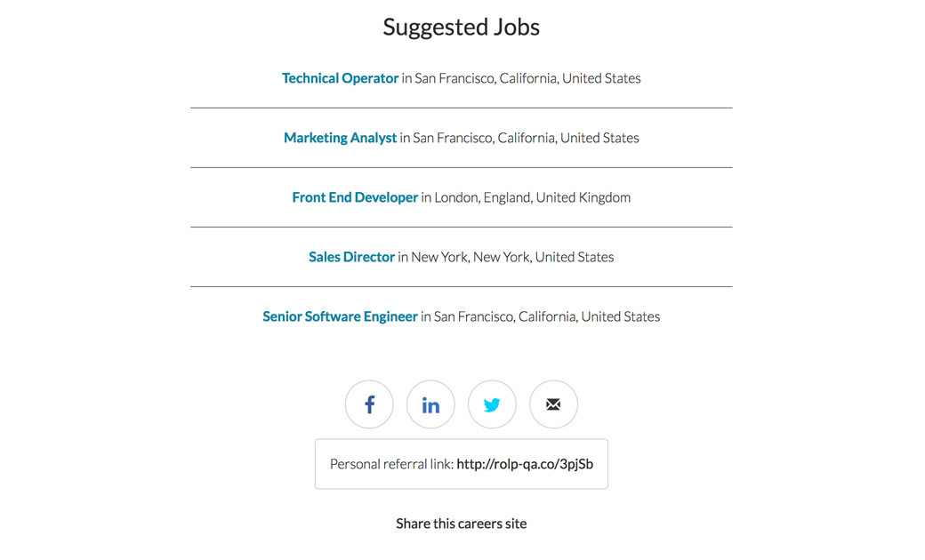Screen dimensions: 925x560
Task: Share the site using Twitter icon
Action: tap(492, 405)
